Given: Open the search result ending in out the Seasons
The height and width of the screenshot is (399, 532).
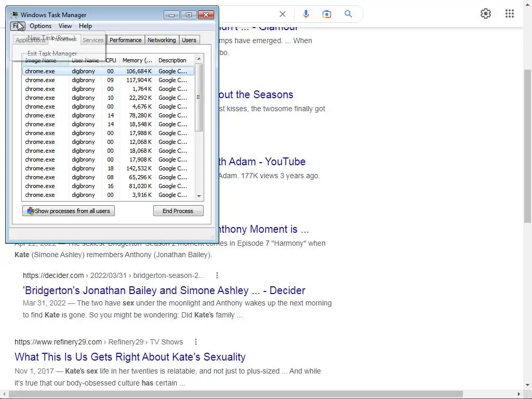Looking at the screenshot, I should point(256,95).
